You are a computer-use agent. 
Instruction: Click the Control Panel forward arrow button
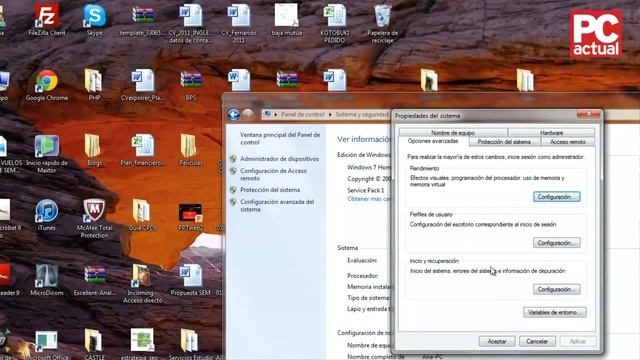(247, 114)
